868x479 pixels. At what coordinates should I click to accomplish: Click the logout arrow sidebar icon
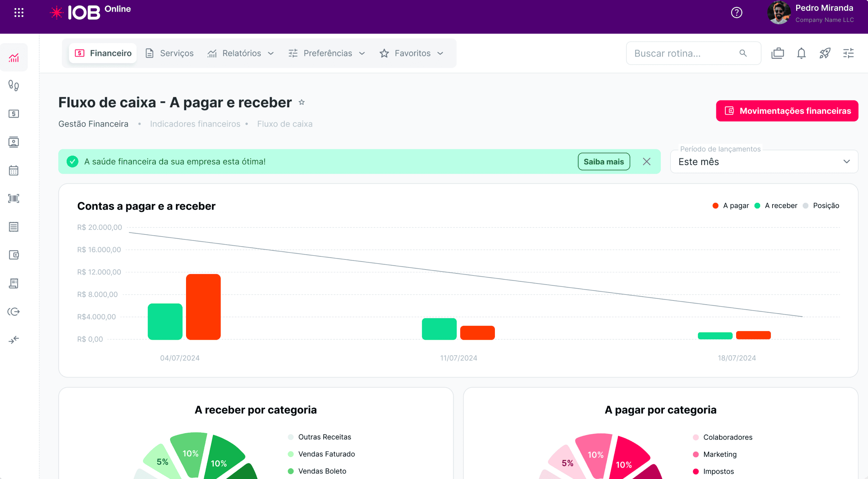14,312
